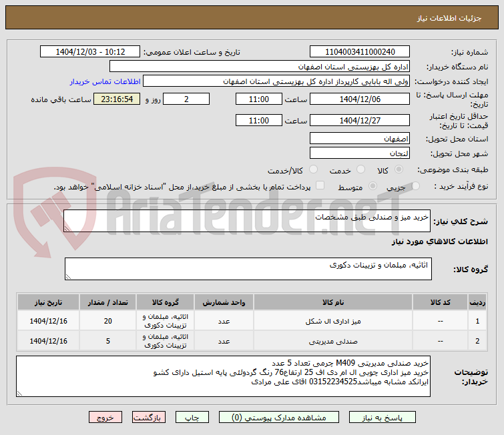Screen dimensions: 504x435
Task: Click the واحد شمارش column header
Action: pyautogui.click(x=224, y=302)
